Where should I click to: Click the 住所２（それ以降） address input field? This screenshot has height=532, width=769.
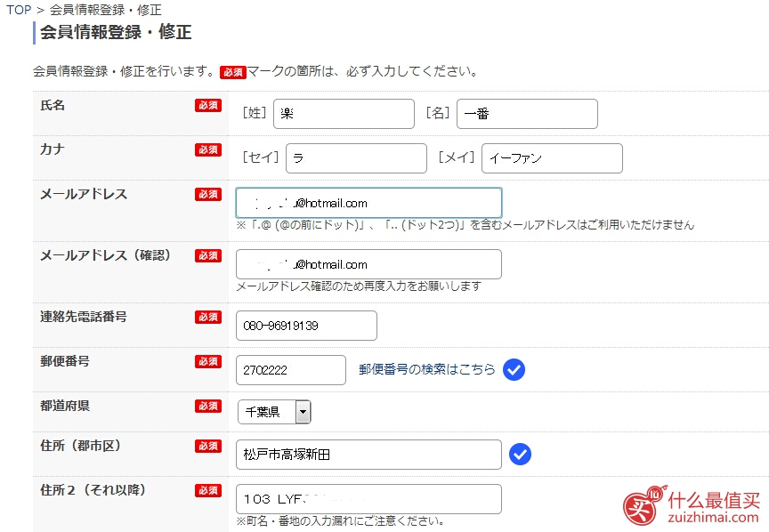click(368, 499)
